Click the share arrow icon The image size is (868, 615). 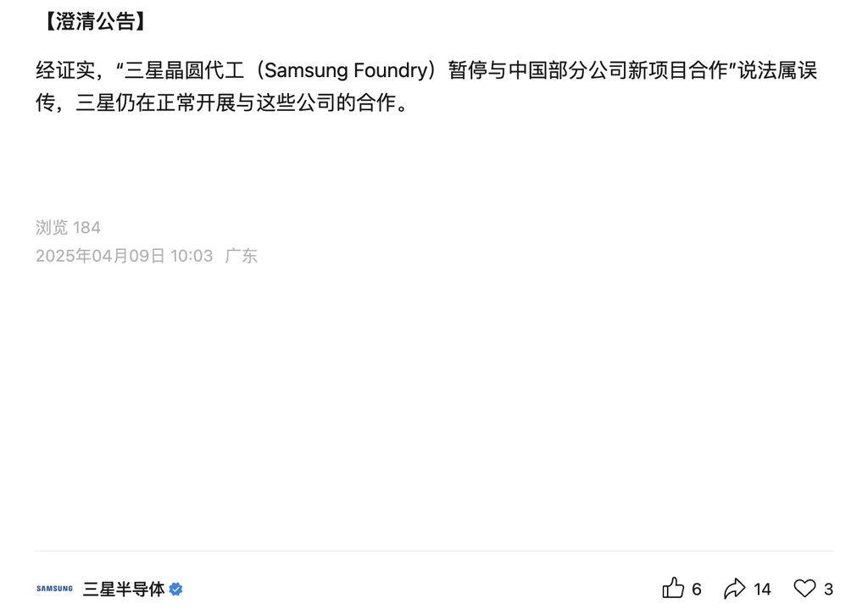[x=735, y=589]
